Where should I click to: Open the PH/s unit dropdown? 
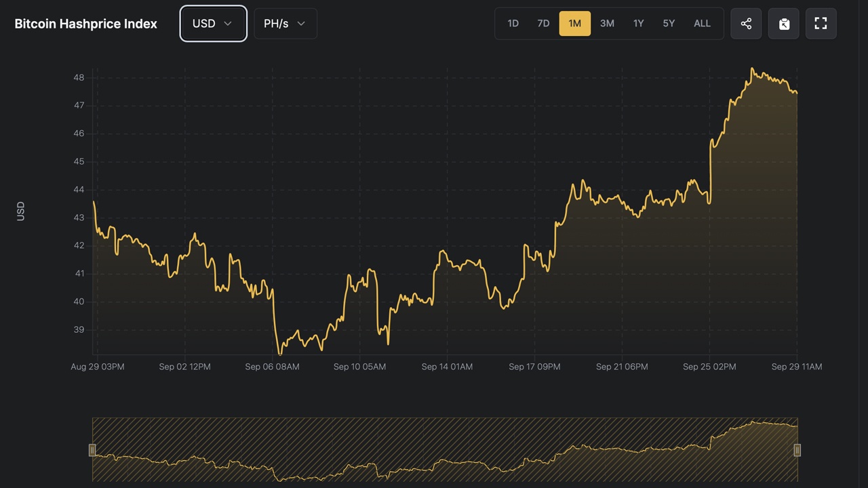tap(285, 24)
